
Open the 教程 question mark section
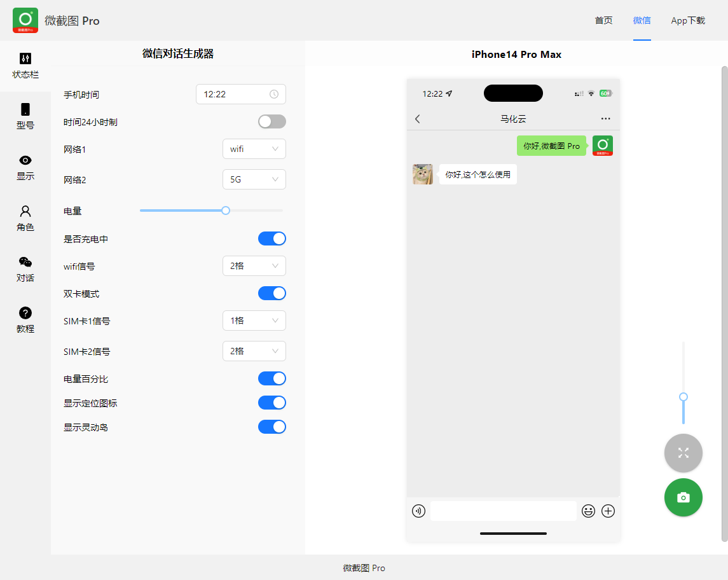25,320
